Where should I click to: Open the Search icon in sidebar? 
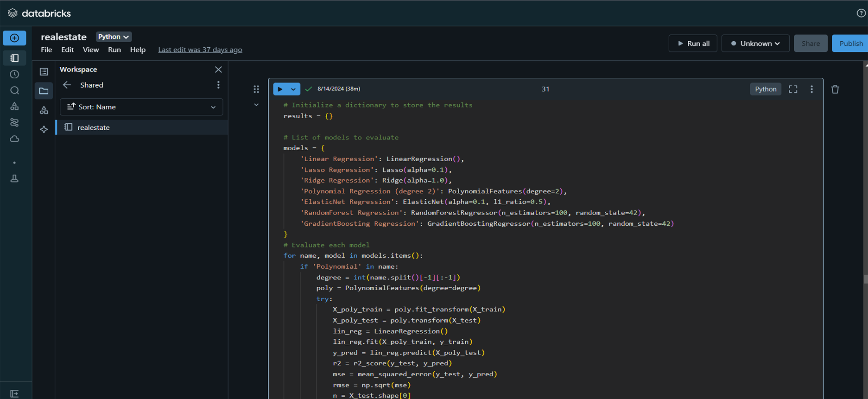point(14,90)
